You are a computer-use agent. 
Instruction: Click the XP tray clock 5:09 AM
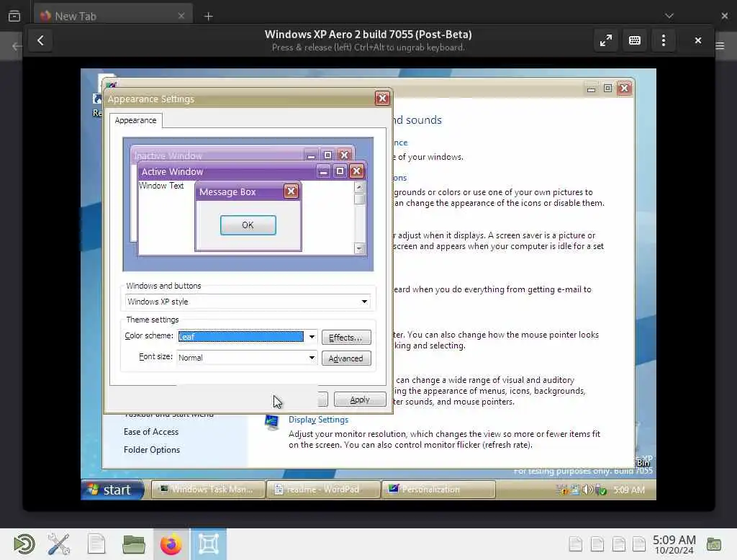point(629,490)
